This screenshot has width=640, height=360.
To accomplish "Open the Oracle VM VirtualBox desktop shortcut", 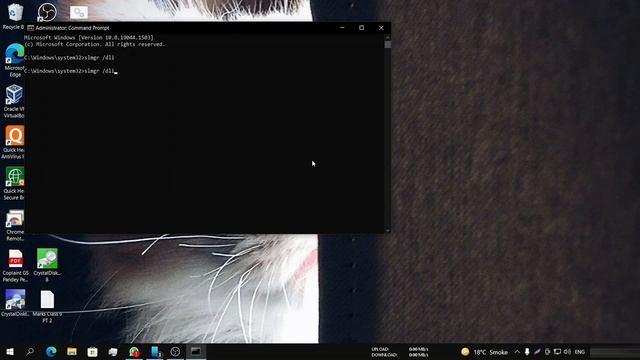I will (14, 101).
